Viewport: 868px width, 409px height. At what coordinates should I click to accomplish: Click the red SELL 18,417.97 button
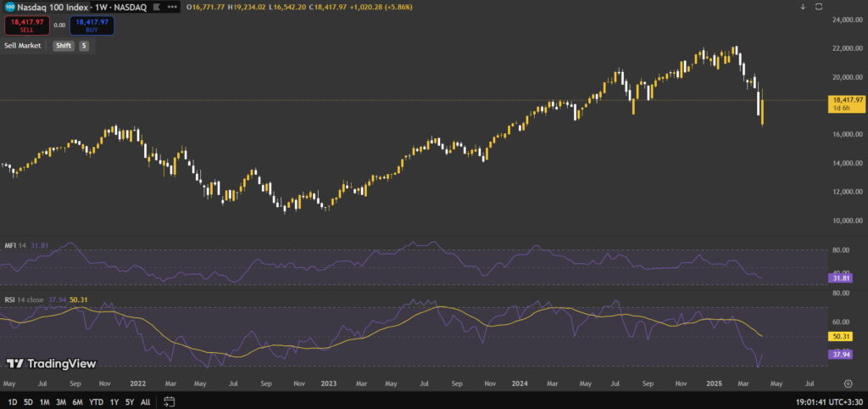27,25
